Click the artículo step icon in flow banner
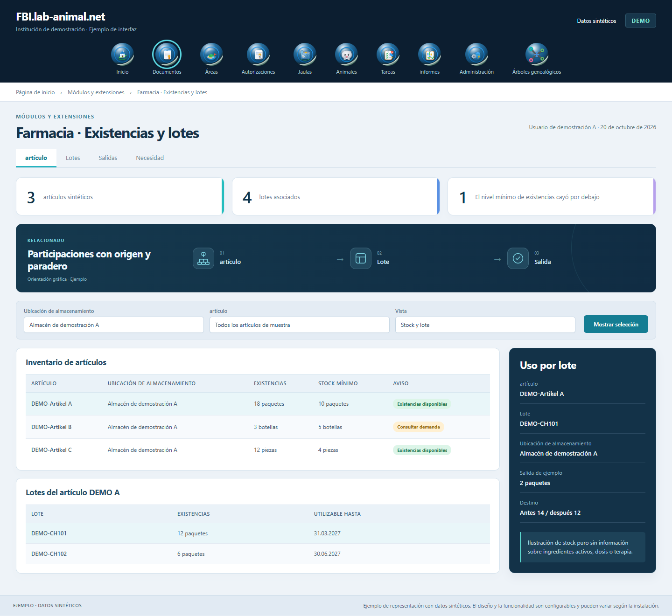 203,258
